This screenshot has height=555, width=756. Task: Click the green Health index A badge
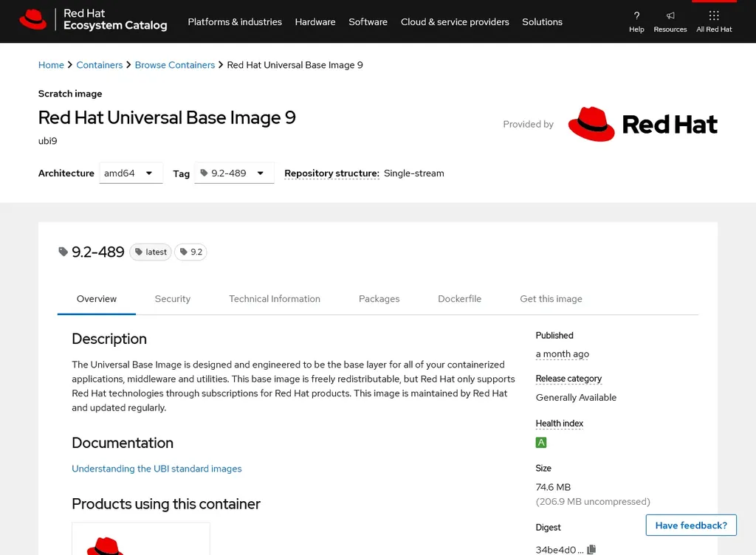pos(541,442)
